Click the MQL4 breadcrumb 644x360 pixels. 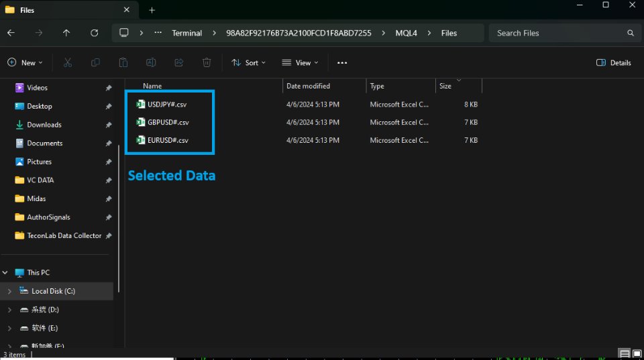[407, 33]
